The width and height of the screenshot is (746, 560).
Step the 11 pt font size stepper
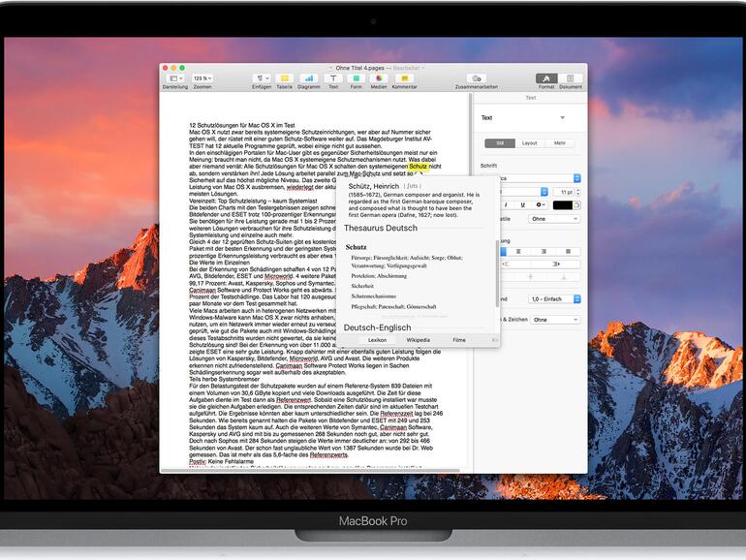578,192
